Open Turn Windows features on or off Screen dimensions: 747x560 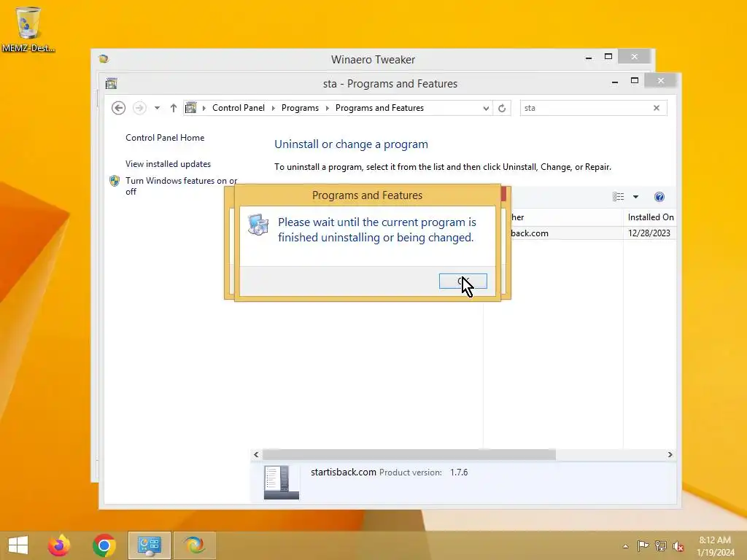(182, 186)
